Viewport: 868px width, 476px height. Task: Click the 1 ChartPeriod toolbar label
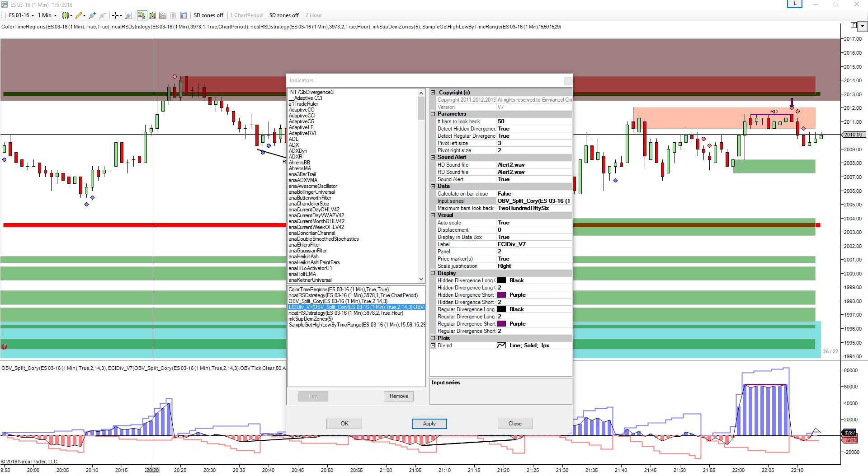pyautogui.click(x=246, y=15)
